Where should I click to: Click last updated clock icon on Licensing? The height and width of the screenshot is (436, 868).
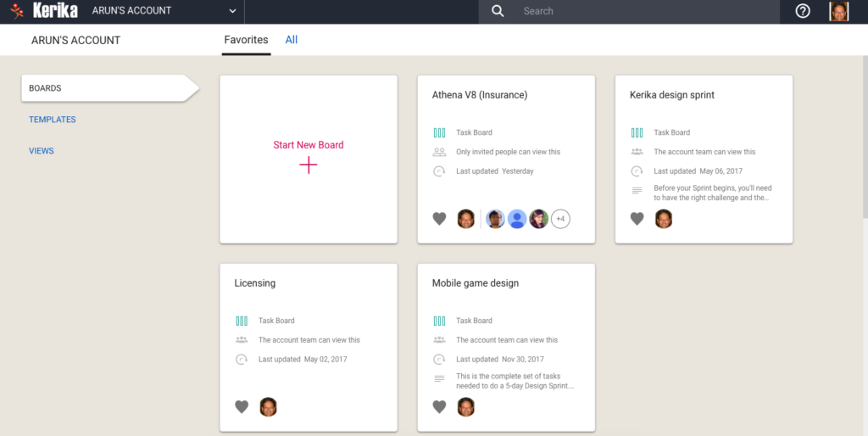tap(242, 360)
